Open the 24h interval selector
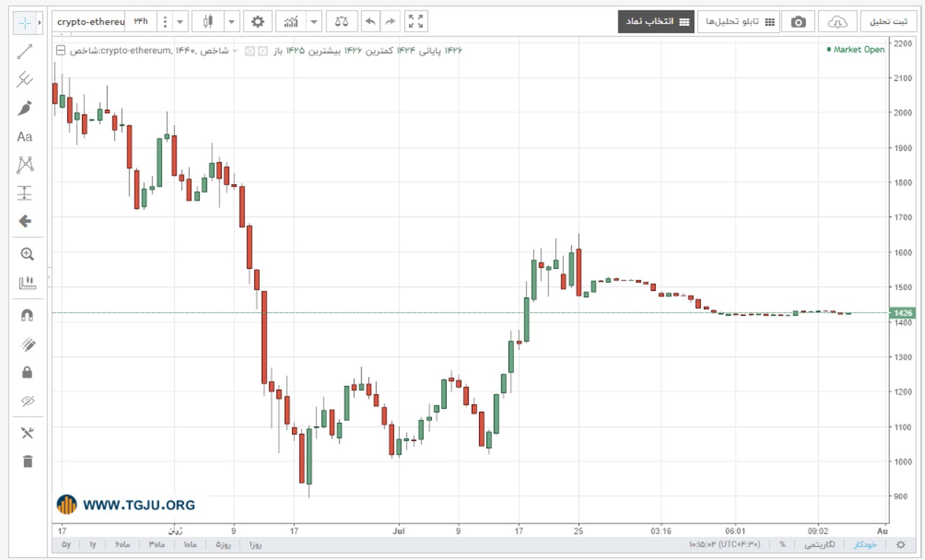The image size is (925, 560). (141, 22)
